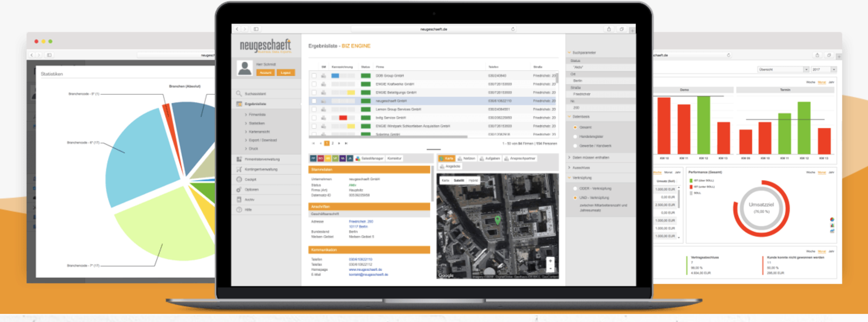This screenshot has height=322, width=868.
Task: Switch to the Notizen tab
Action: coord(466,158)
